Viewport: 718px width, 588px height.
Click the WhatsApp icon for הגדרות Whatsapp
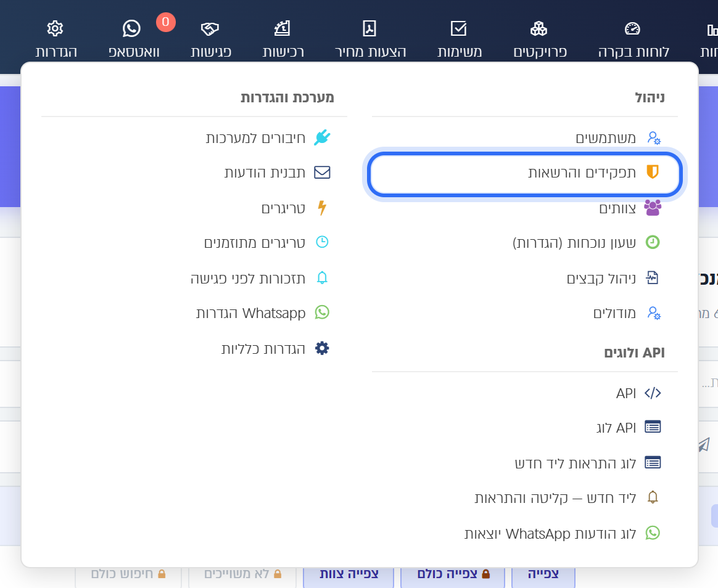(322, 312)
